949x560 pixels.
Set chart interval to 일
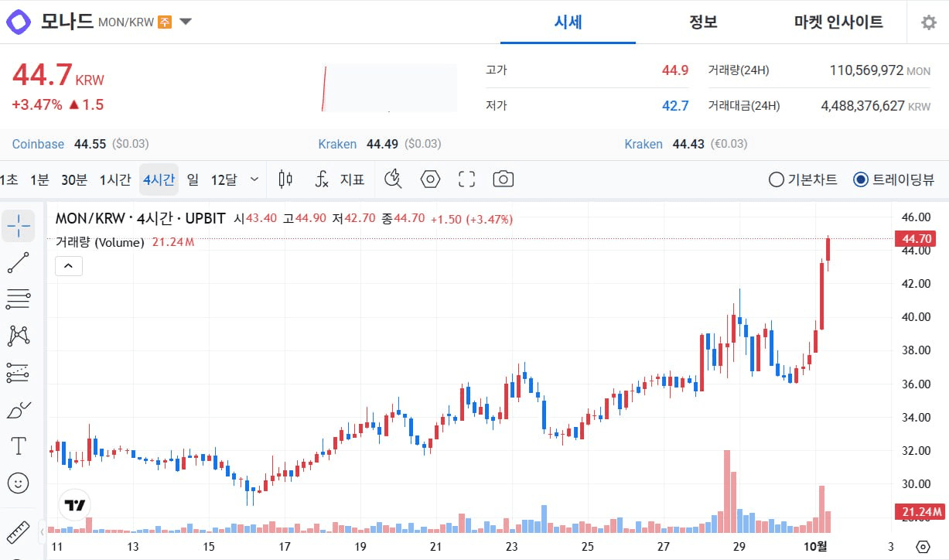tap(193, 179)
